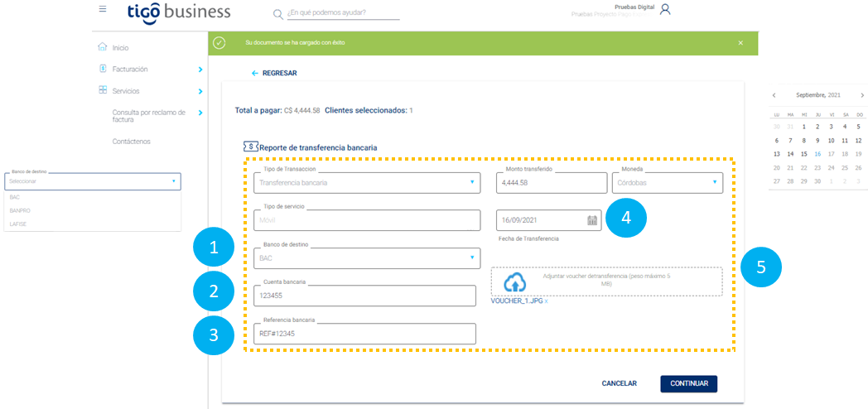Click the CANCELAR button

(x=620, y=383)
